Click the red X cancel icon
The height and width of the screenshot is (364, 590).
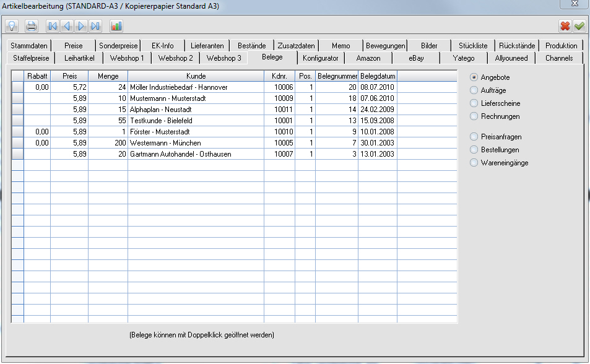coord(565,26)
